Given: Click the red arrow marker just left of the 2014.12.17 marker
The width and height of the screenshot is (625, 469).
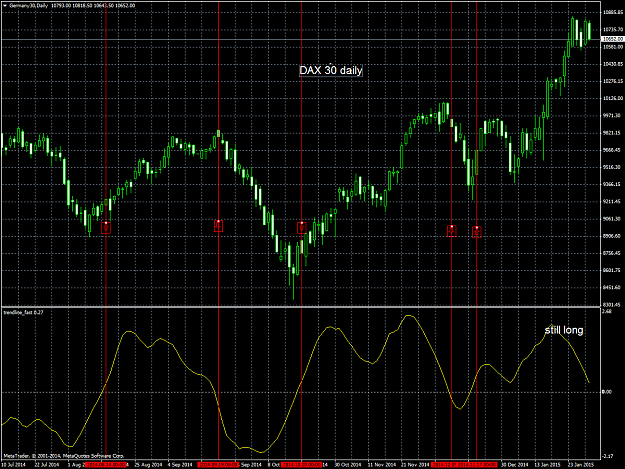Looking at the screenshot, I should coord(452,230).
